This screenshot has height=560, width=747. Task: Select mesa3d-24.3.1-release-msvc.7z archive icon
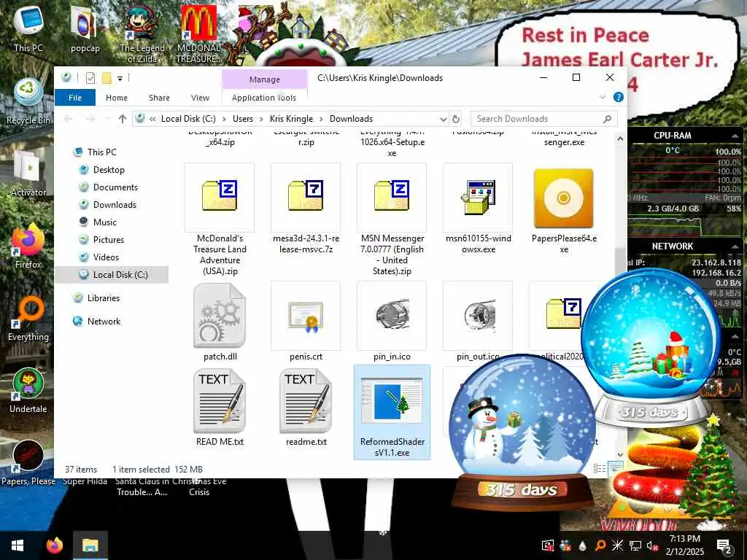[x=306, y=197]
